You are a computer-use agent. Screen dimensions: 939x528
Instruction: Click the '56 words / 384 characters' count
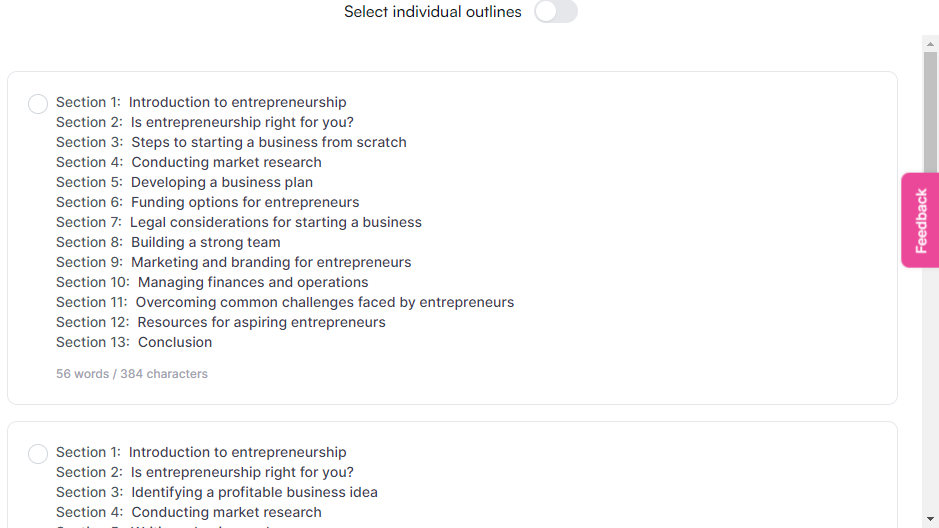pos(132,374)
